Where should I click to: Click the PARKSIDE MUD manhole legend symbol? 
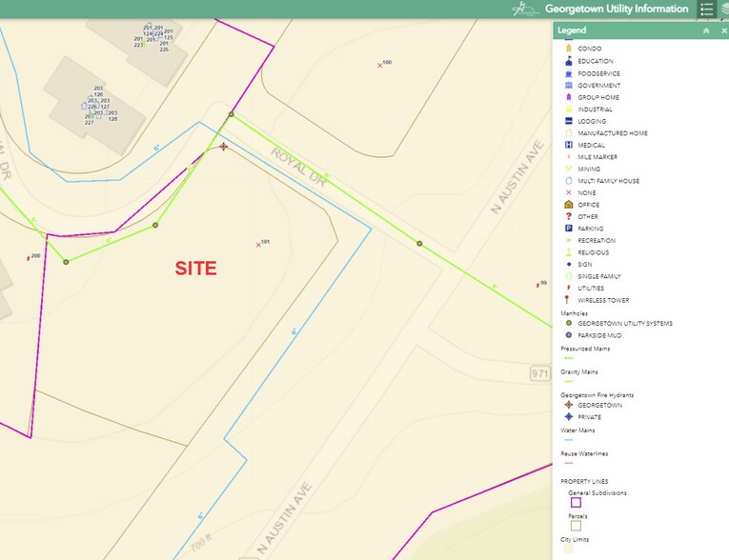coord(568,335)
